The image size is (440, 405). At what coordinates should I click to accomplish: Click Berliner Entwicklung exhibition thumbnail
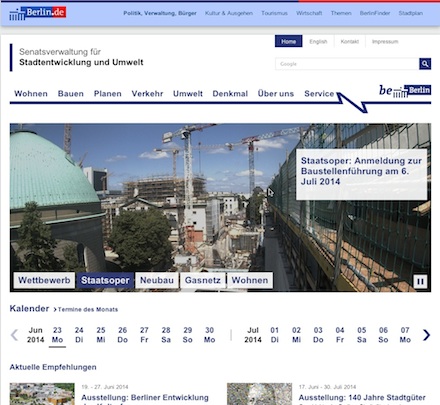click(x=42, y=394)
